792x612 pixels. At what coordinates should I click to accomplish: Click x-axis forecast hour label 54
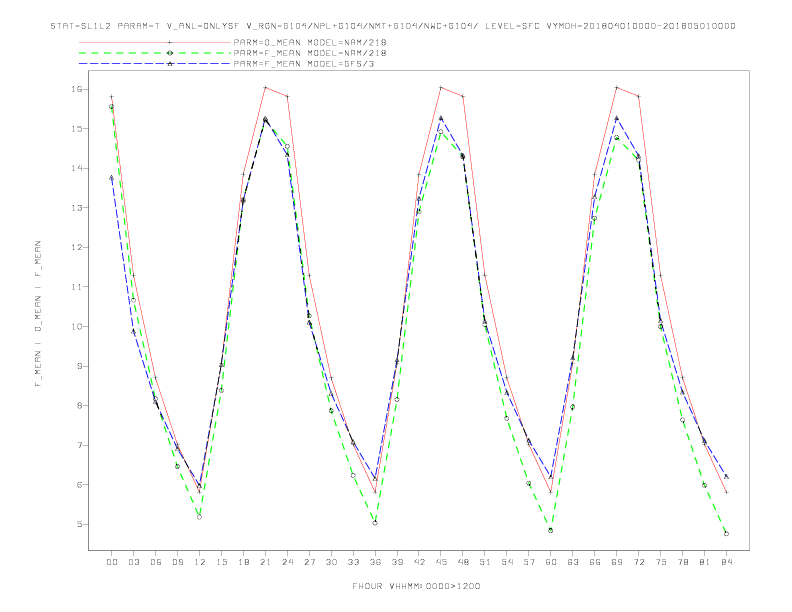(507, 562)
